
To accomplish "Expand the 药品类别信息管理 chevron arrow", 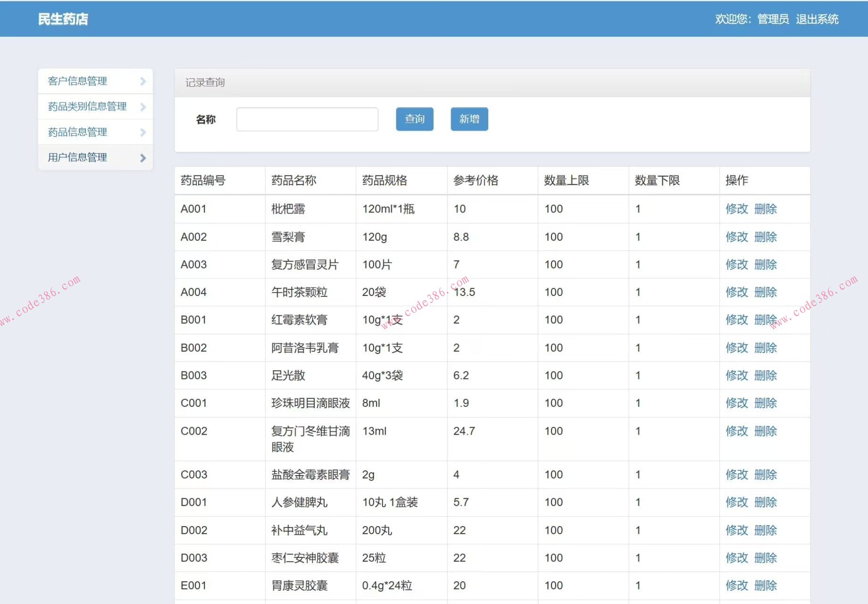I will click(x=143, y=107).
